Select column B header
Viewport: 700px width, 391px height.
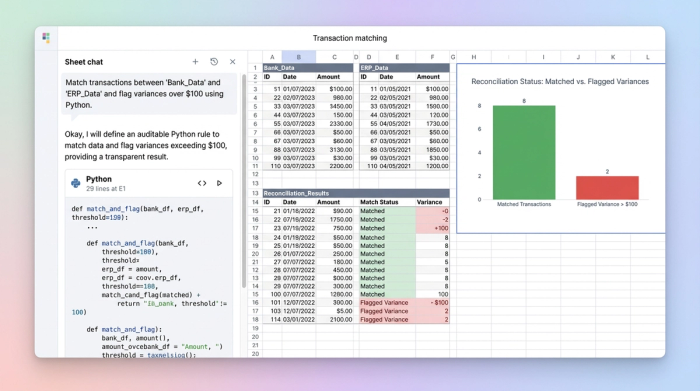pyautogui.click(x=299, y=57)
